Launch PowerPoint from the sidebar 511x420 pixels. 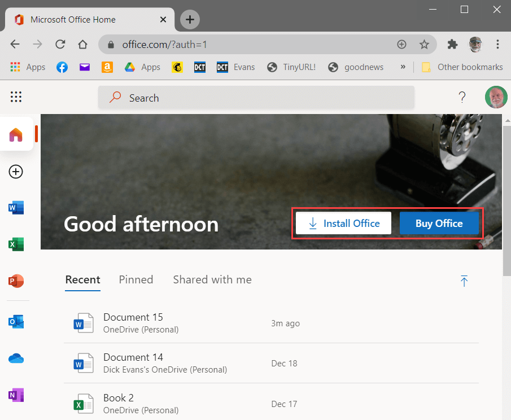pos(16,281)
